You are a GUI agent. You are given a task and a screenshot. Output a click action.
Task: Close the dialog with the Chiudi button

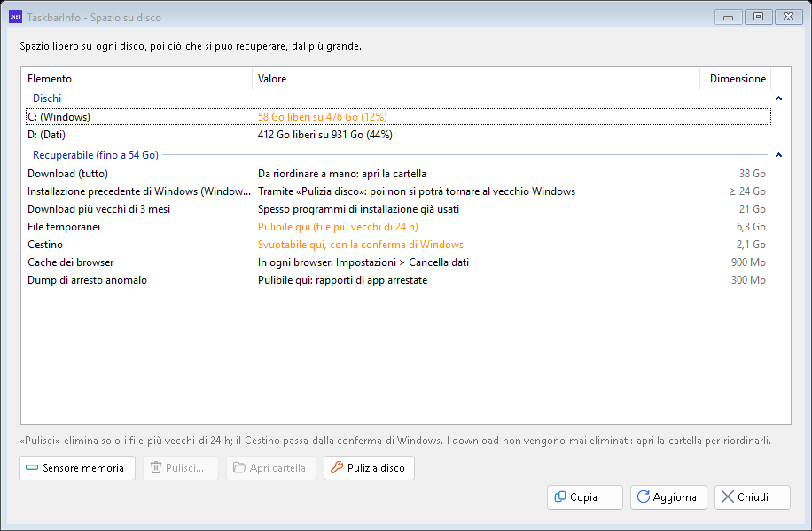pos(752,496)
